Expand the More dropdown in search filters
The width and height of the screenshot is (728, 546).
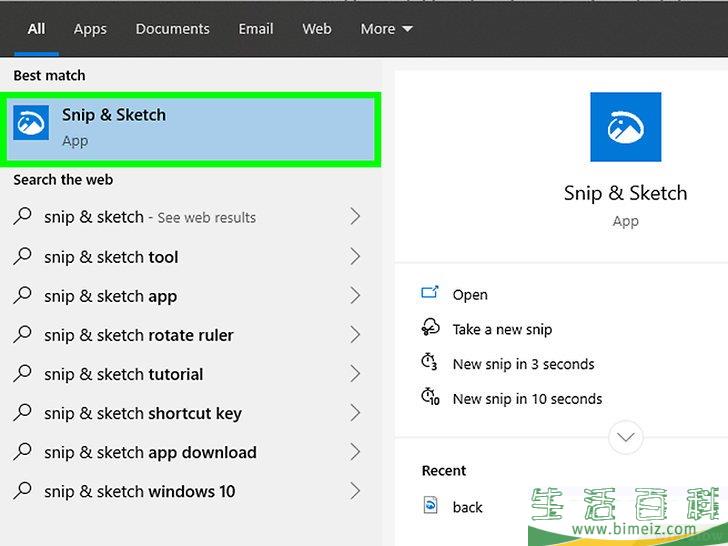pos(386,29)
